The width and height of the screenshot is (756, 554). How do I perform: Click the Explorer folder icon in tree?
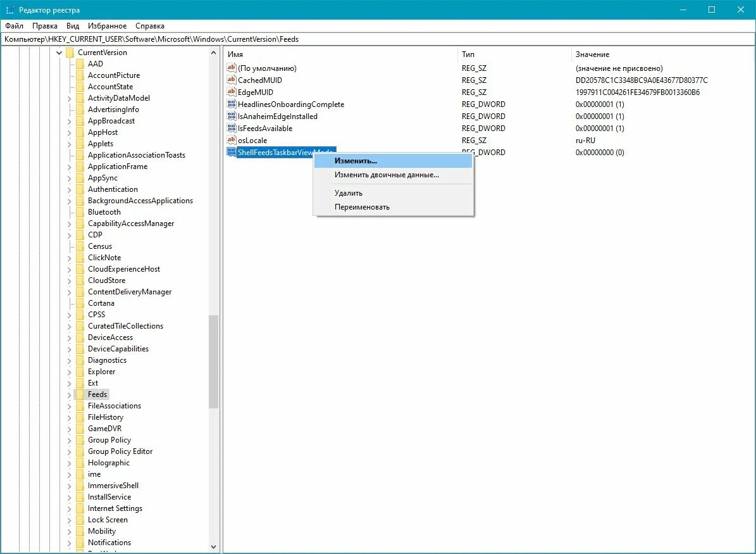tap(80, 372)
